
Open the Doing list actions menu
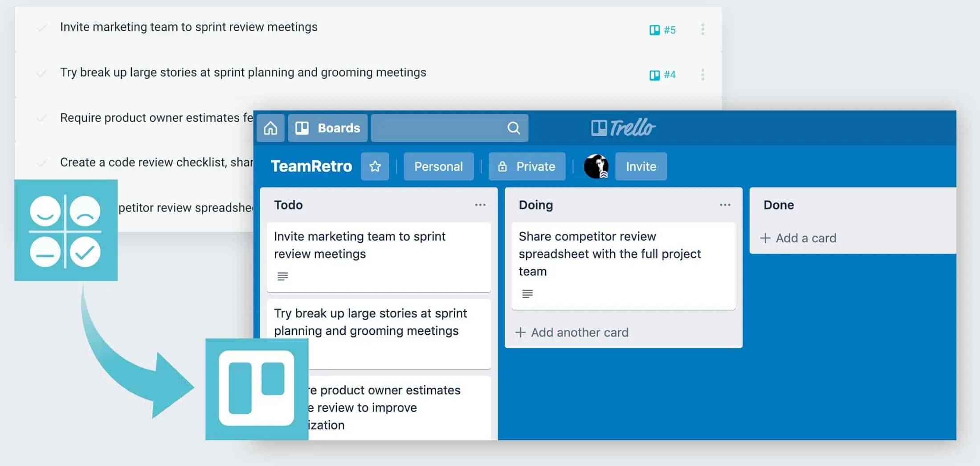(725, 205)
